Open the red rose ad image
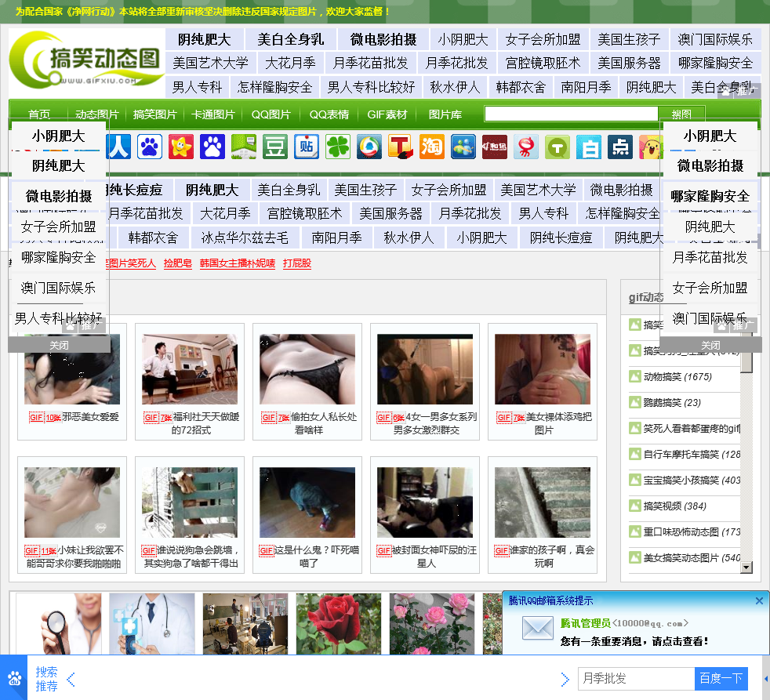 coord(339,623)
